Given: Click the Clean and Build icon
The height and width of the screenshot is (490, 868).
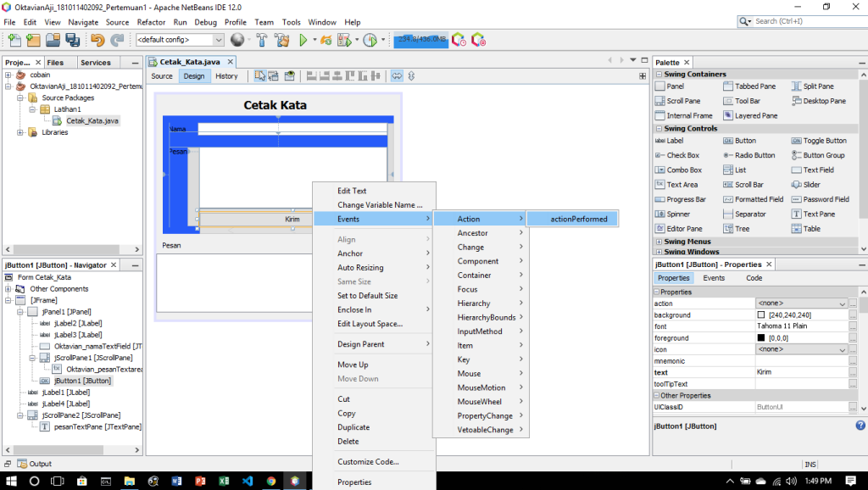Looking at the screenshot, I should [281, 40].
